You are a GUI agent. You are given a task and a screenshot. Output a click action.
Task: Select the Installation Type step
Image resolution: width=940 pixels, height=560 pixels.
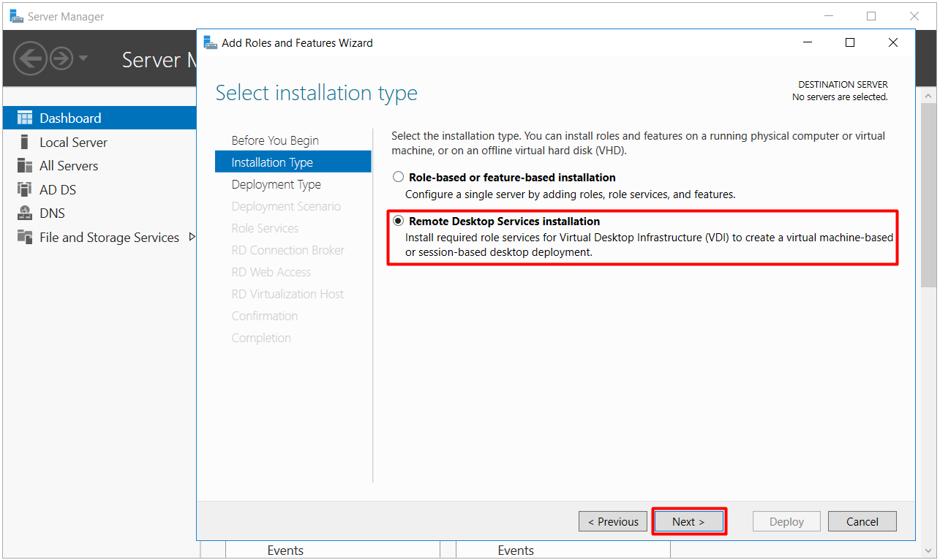pos(293,162)
